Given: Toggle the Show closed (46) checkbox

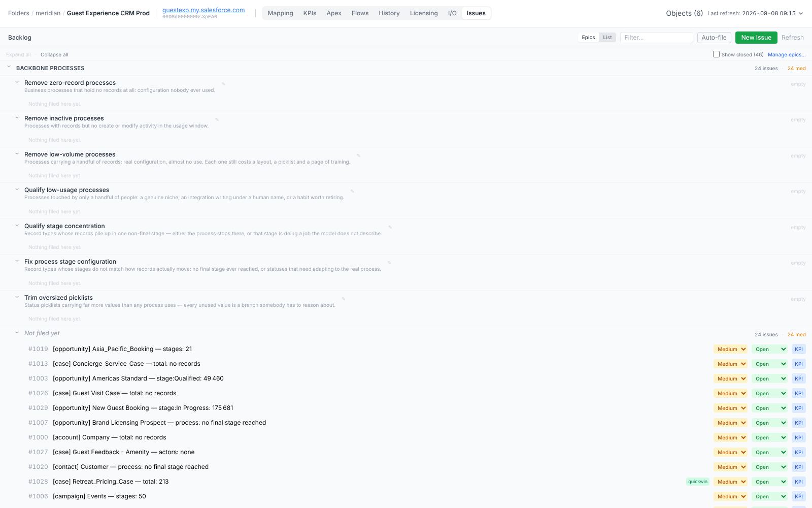Looking at the screenshot, I should [716, 54].
